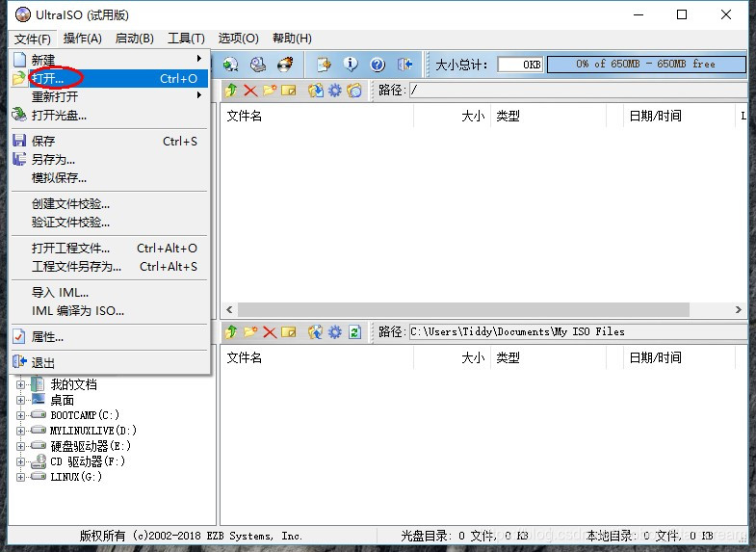Sort local pane by 大小 column
The height and width of the screenshot is (552, 756).
tap(452, 357)
